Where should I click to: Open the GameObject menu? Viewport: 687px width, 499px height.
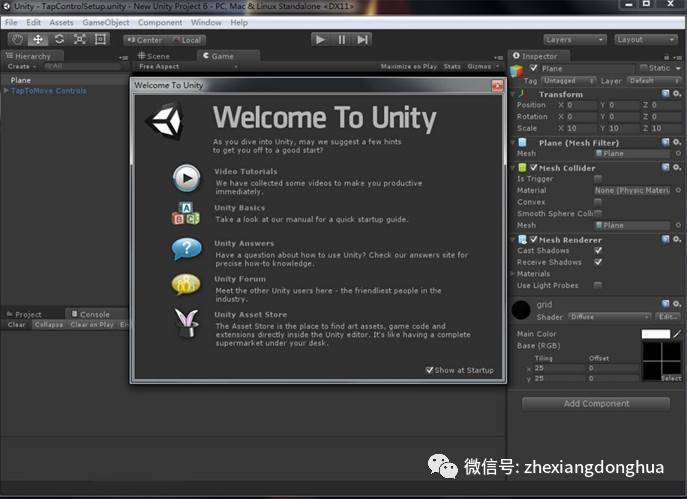(x=106, y=22)
